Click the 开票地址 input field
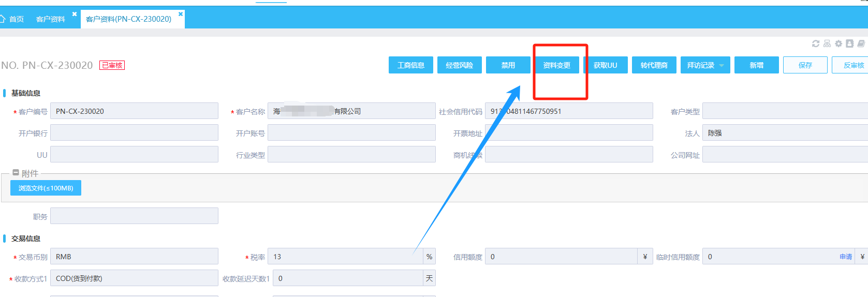 point(569,133)
